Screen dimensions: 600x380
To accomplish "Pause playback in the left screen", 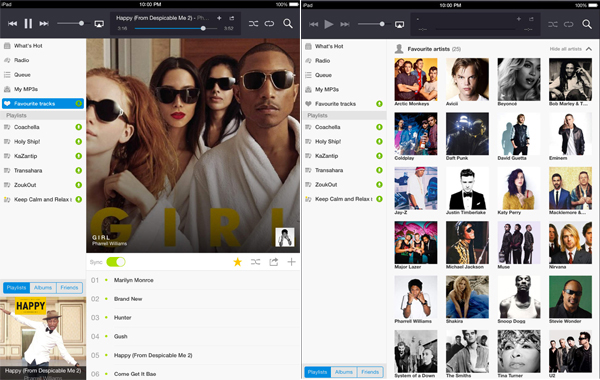I will pyautogui.click(x=28, y=24).
